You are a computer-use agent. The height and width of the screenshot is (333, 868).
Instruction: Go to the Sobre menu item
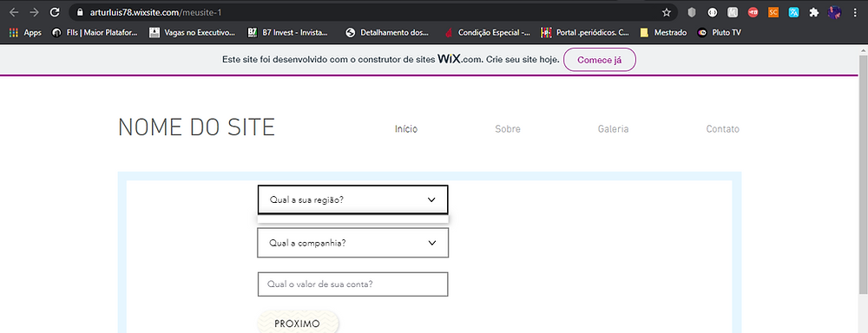(508, 129)
